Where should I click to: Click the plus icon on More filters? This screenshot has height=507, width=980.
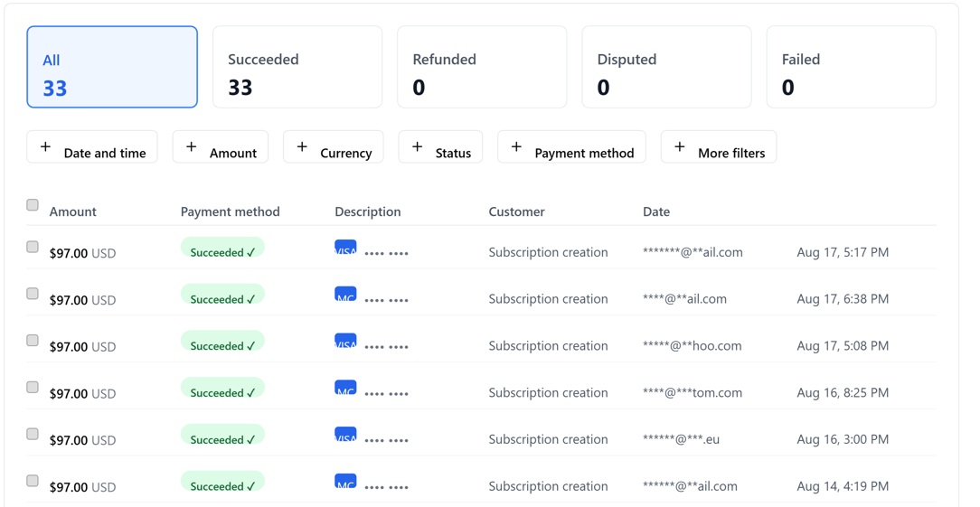click(680, 146)
